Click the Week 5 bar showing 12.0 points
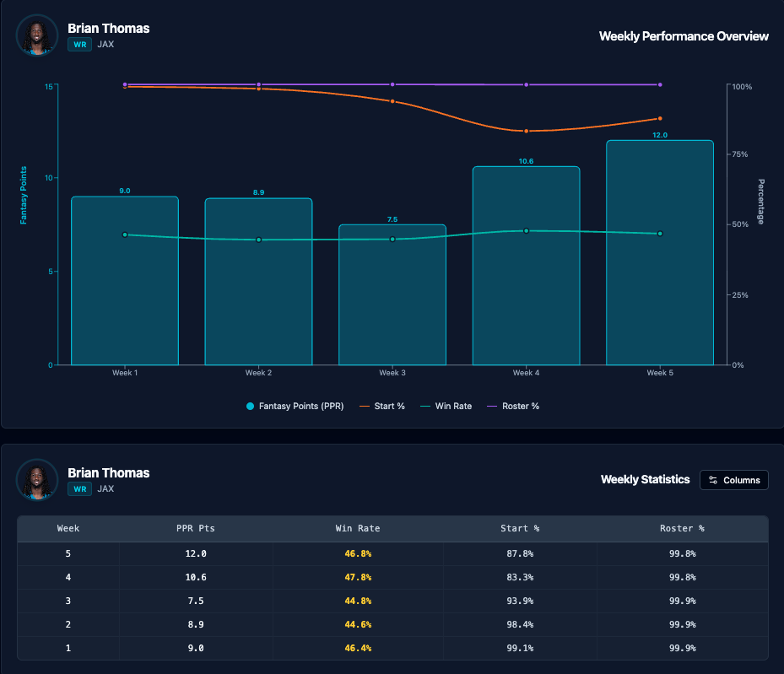784x674 pixels. (659, 253)
